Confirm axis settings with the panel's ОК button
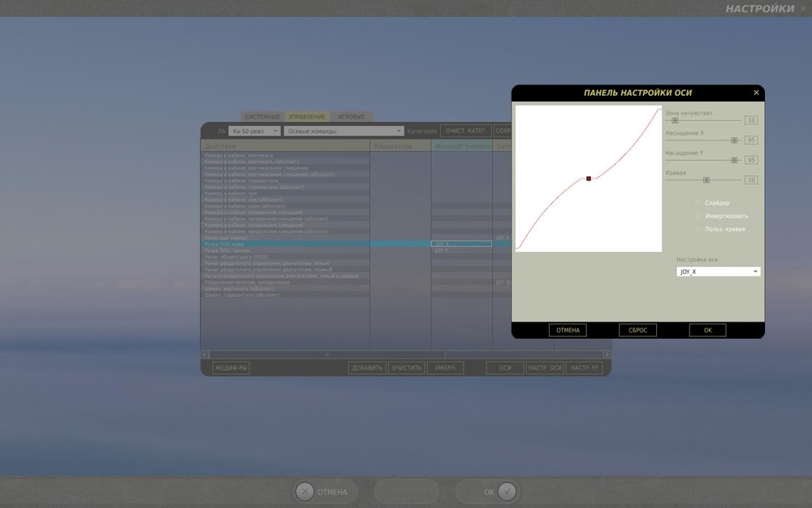The width and height of the screenshot is (812, 508). pos(707,330)
